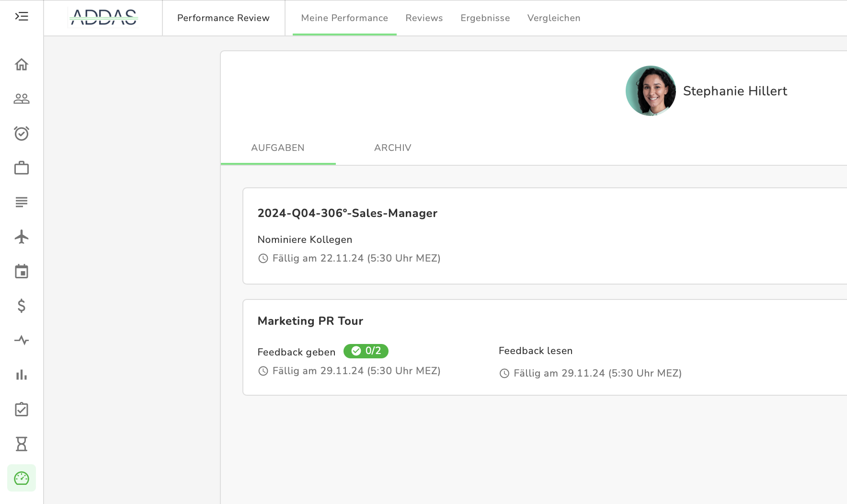
Task: Select the AUFGABEN tab
Action: [278, 148]
